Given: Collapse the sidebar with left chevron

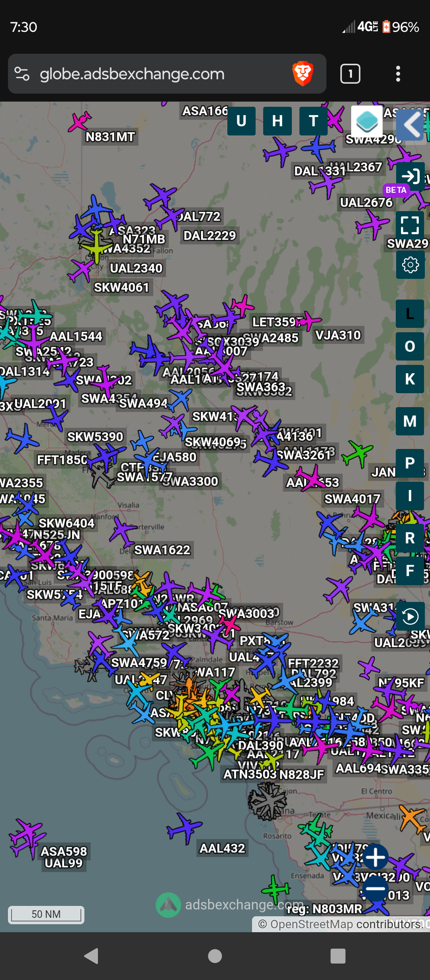Looking at the screenshot, I should pos(410,125).
